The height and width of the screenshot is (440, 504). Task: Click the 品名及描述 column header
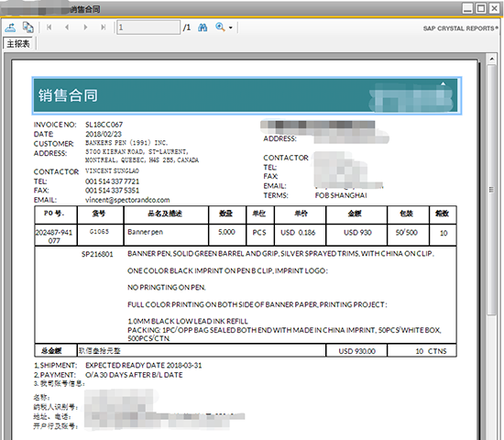pos(166,214)
